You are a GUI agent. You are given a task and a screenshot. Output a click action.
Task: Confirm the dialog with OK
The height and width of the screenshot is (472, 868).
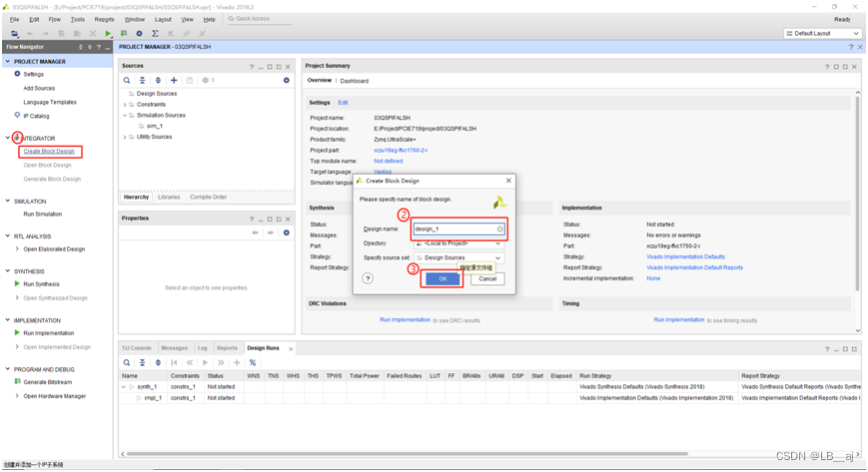pyautogui.click(x=442, y=278)
